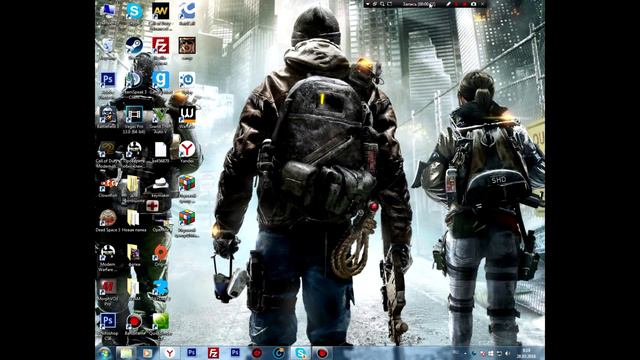Screen dimensions: 640x360
Task: Select the white document file icon
Action: click(x=160, y=149)
